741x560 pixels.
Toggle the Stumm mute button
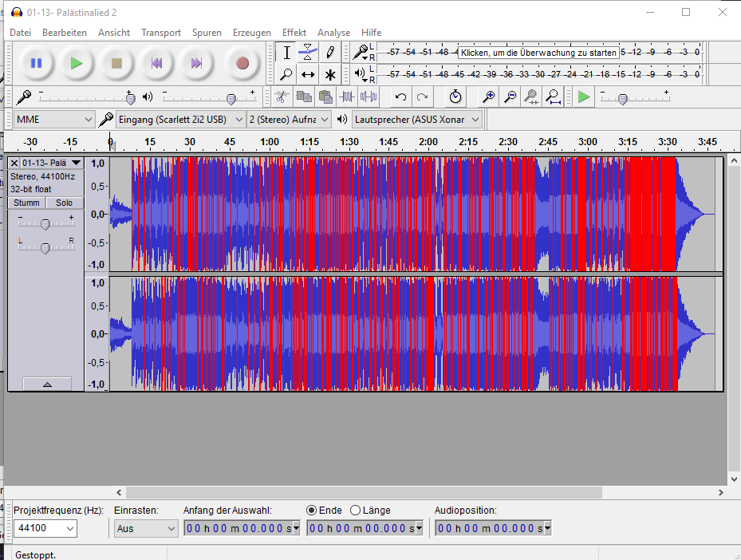(x=26, y=203)
